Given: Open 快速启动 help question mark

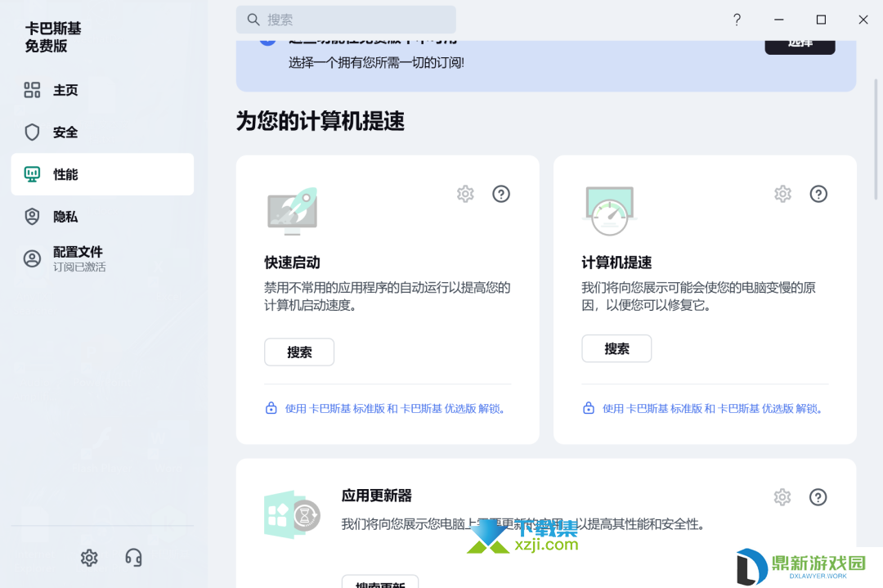Looking at the screenshot, I should tap(501, 194).
